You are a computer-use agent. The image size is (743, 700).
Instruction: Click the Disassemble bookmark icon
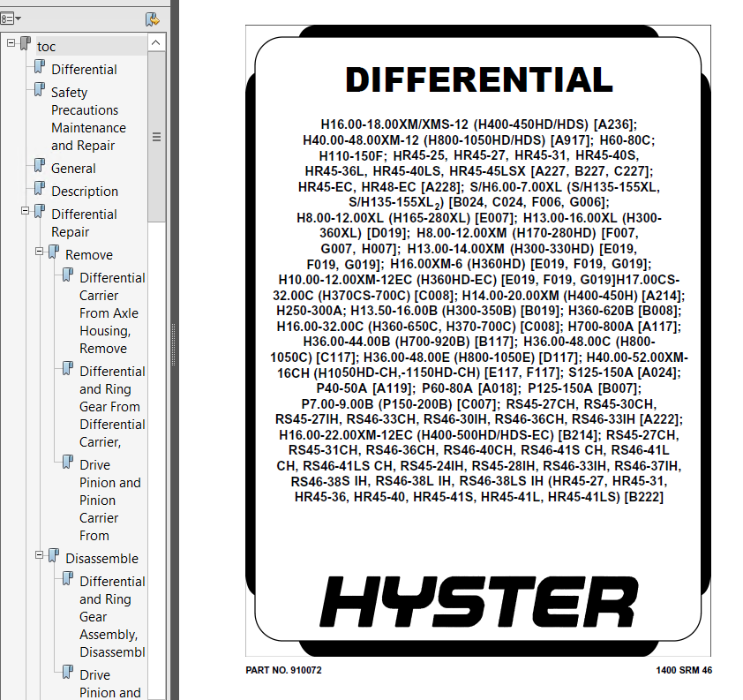tap(53, 556)
